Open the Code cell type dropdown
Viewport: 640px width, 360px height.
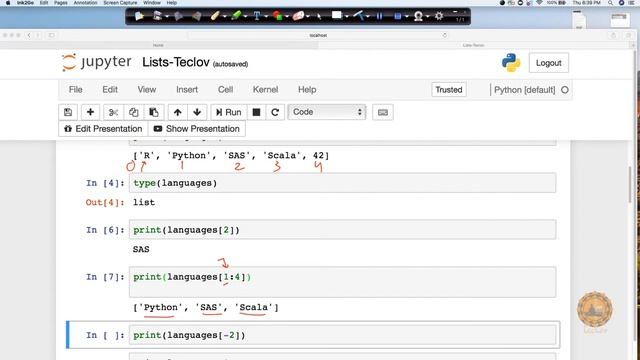tap(327, 112)
